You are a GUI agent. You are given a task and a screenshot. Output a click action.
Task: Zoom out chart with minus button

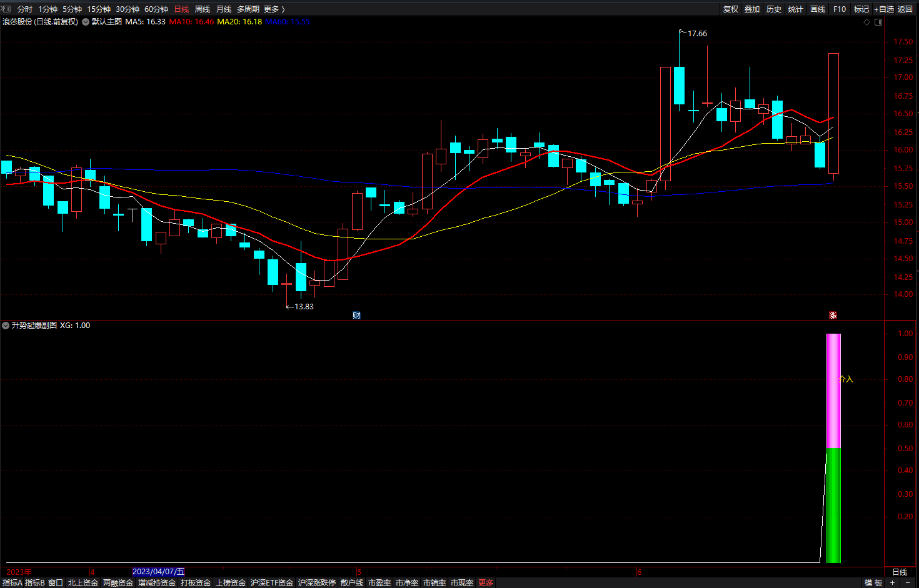point(908,582)
